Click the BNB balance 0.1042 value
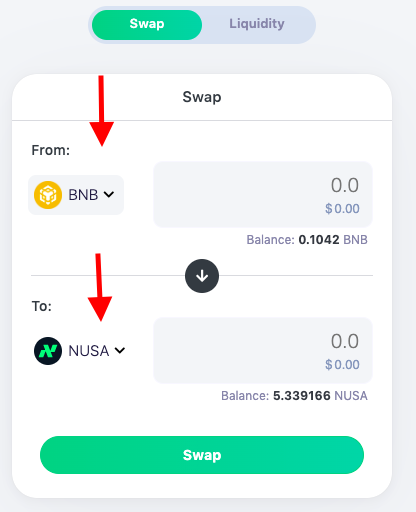This screenshot has height=512, width=416. (319, 240)
